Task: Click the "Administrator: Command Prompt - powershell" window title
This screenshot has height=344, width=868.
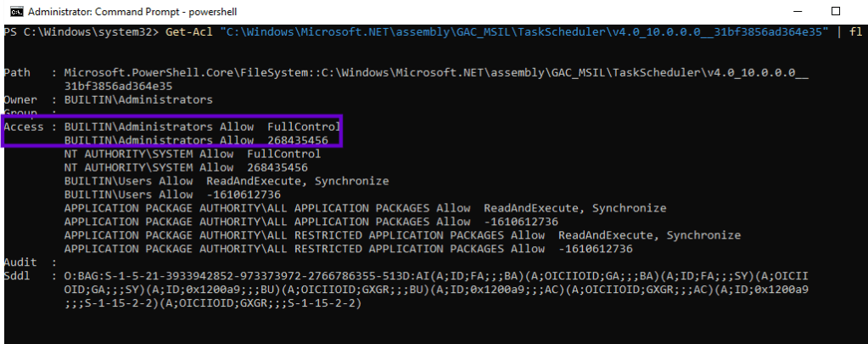Action: pos(132,11)
